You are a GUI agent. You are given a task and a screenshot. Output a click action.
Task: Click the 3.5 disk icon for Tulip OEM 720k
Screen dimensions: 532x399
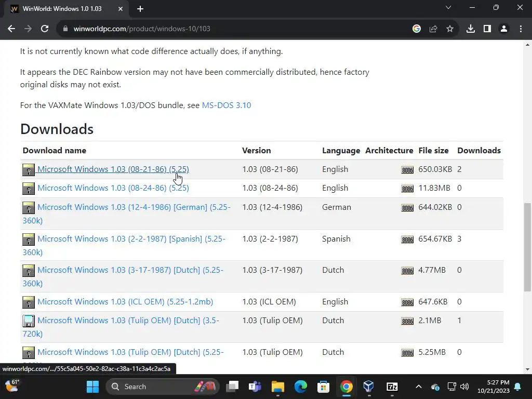(x=29, y=321)
